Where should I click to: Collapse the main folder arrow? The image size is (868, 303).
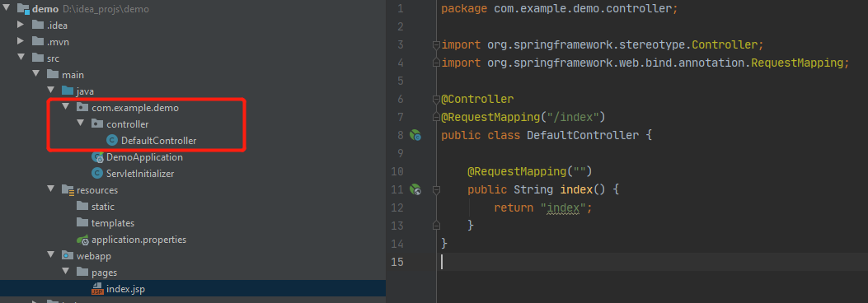pyautogui.click(x=36, y=74)
